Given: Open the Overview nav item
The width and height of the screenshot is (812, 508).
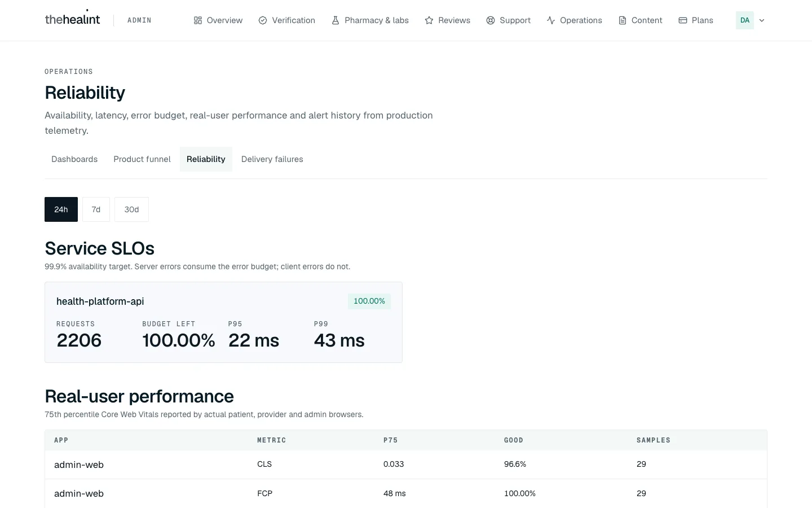Looking at the screenshot, I should pyautogui.click(x=218, y=20).
